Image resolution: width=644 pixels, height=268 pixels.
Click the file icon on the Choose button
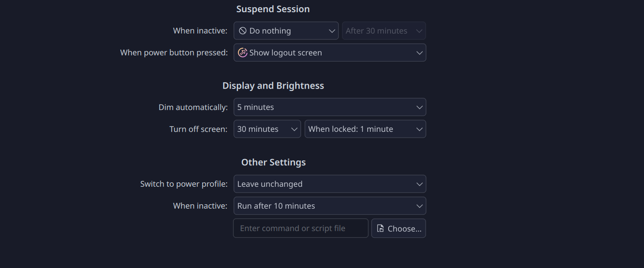380,229
